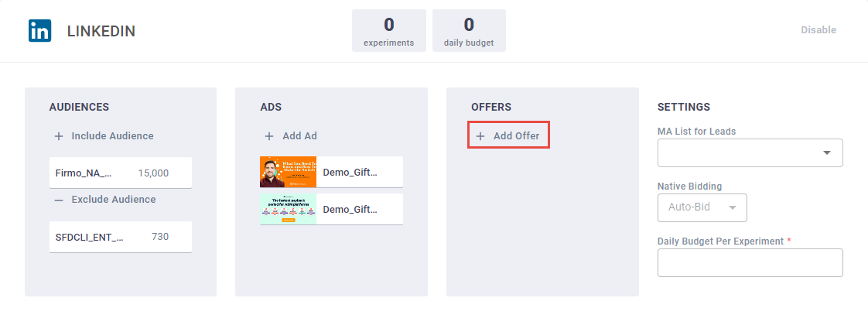Screen dimensions: 868x315
Task: Click minus icon beside Exclude Audience
Action: 59,200
